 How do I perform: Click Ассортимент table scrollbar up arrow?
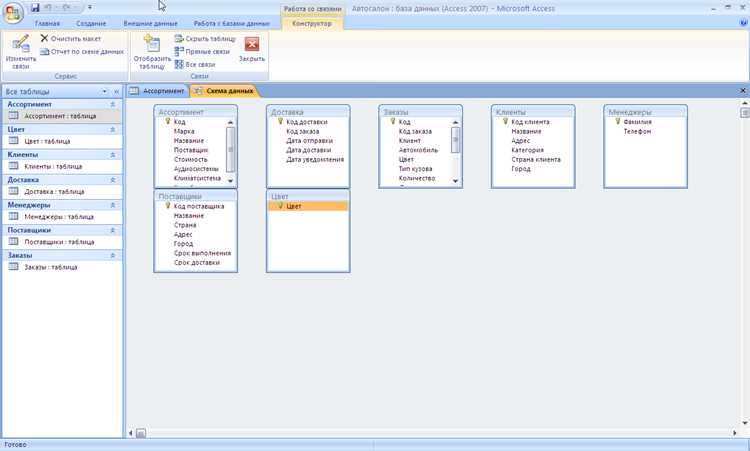(231, 122)
